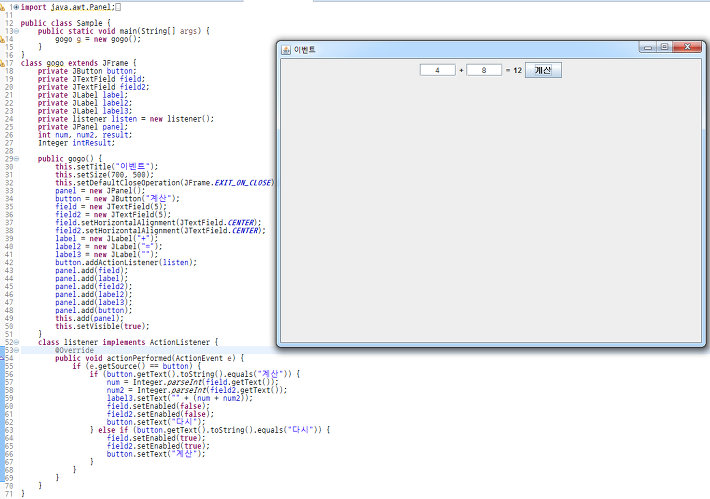Maximize the 이벤트 window
The height and width of the screenshot is (499, 710).
click(664, 47)
